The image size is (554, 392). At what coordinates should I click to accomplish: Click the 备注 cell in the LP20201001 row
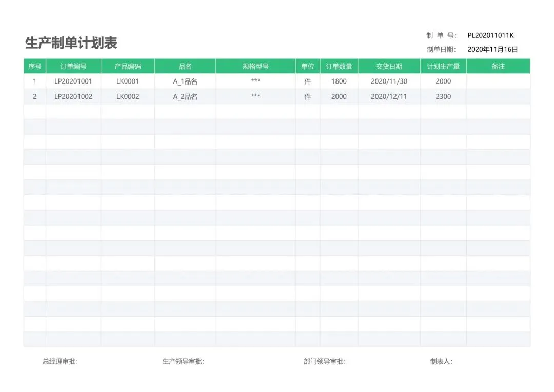(498, 81)
